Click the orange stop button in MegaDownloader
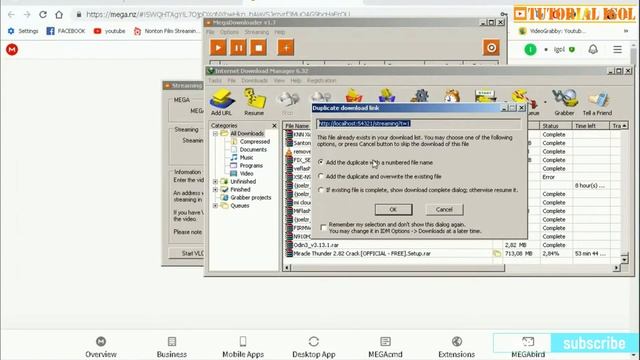This screenshot has width=640, height=360. coord(258,48)
